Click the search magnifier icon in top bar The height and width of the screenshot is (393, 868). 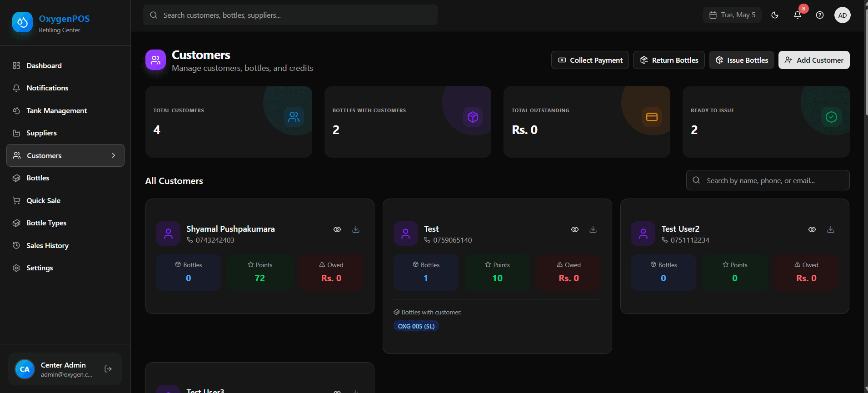pyautogui.click(x=154, y=15)
